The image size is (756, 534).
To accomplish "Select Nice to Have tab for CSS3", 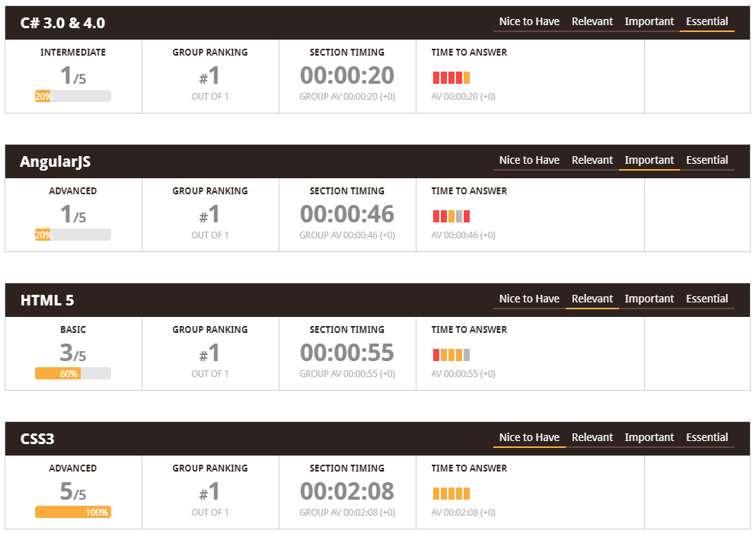I will pos(529,437).
